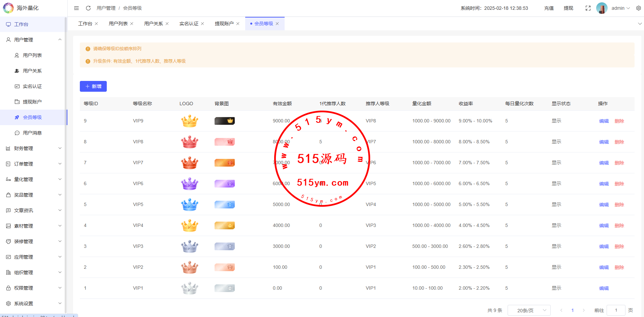Open 用户消息 in the sidebar
This screenshot has width=644, height=317.
click(x=32, y=133)
